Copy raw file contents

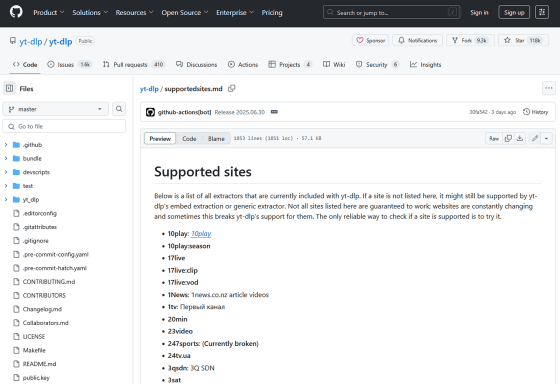tap(508, 139)
